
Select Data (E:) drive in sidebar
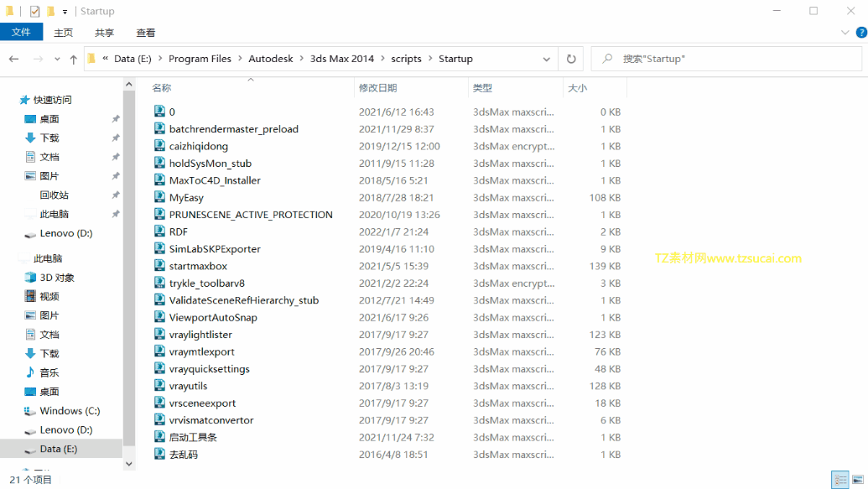pyautogui.click(x=58, y=449)
